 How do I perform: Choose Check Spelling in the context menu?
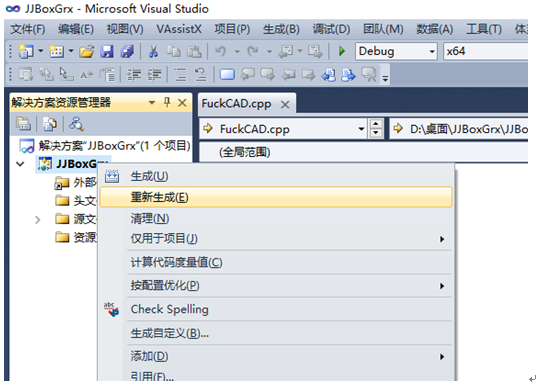[x=276, y=310]
